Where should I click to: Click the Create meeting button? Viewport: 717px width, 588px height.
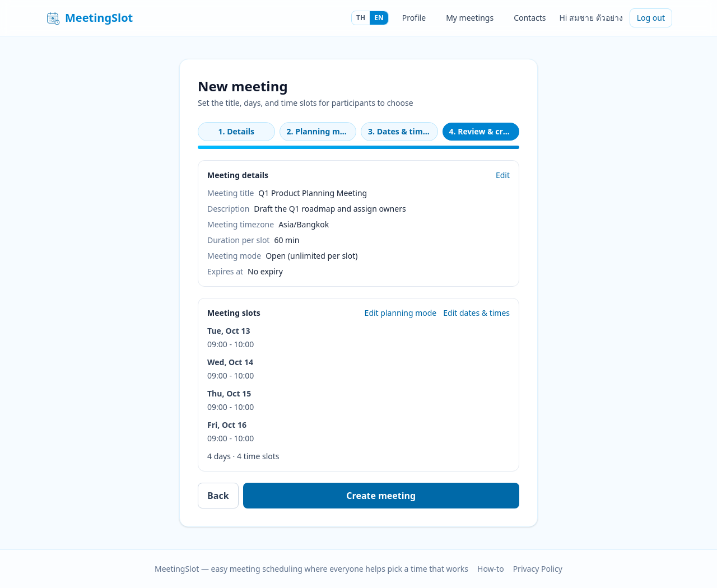[381, 496]
